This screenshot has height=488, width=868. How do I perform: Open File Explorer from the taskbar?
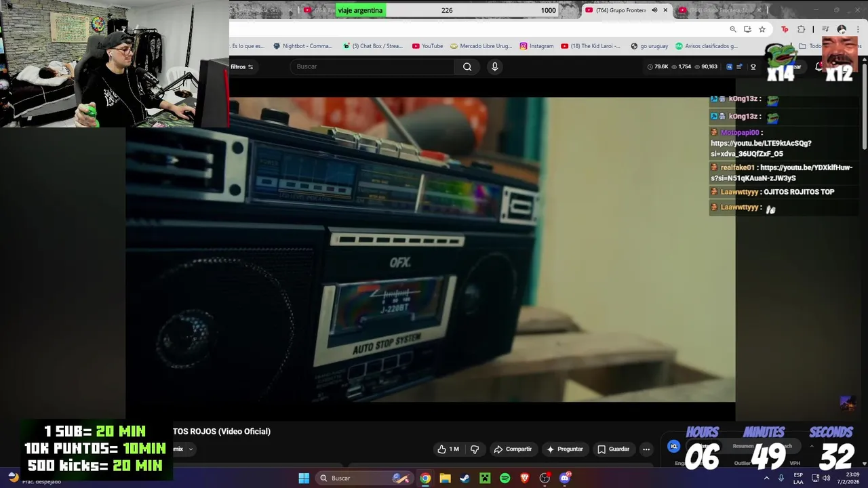point(445,478)
